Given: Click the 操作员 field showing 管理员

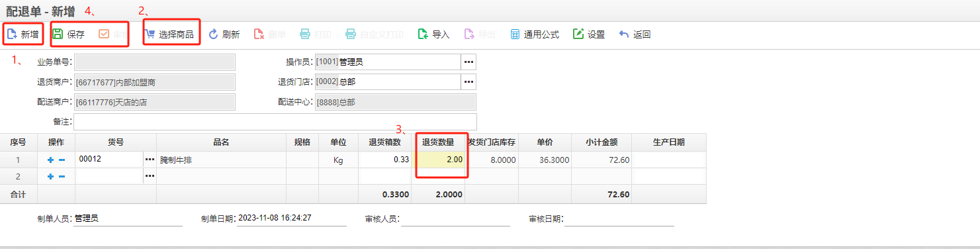Looking at the screenshot, I should click(388, 62).
